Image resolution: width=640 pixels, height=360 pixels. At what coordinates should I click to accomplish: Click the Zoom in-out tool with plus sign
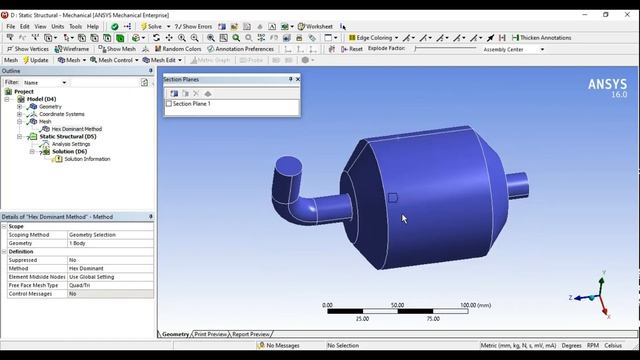[182, 38]
